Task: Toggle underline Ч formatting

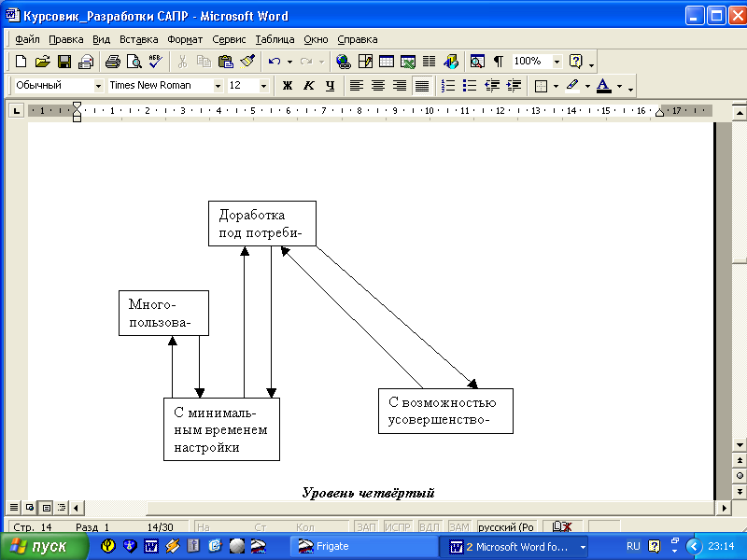Action: tap(331, 86)
